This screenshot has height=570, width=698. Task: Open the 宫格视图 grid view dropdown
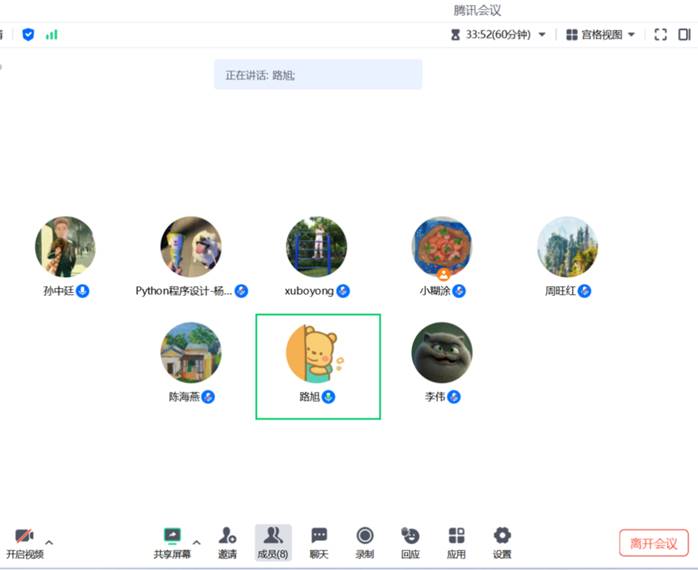(x=601, y=34)
